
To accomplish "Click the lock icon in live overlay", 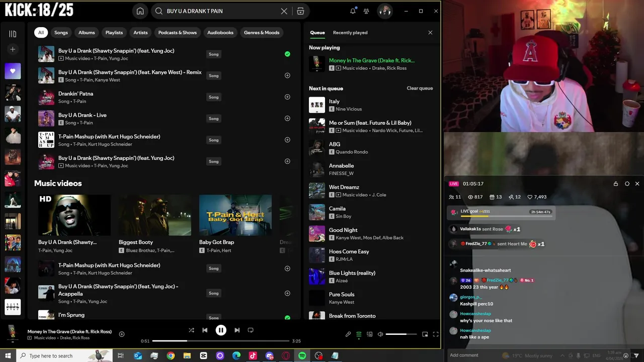I will pyautogui.click(x=616, y=184).
